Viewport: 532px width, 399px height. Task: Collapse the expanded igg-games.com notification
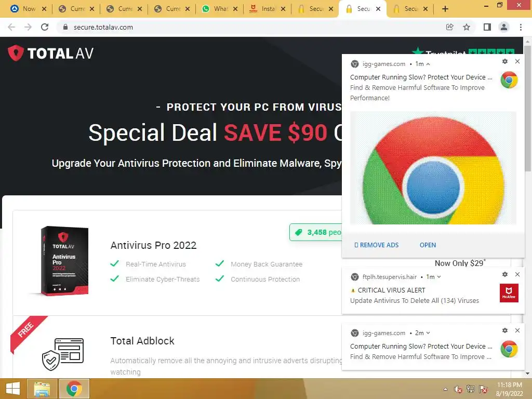428,64
